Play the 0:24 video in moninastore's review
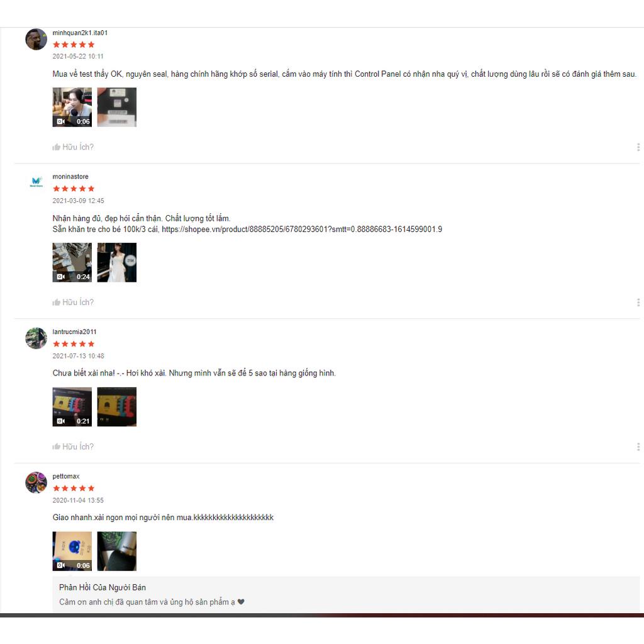The width and height of the screenshot is (644, 644). click(72, 262)
